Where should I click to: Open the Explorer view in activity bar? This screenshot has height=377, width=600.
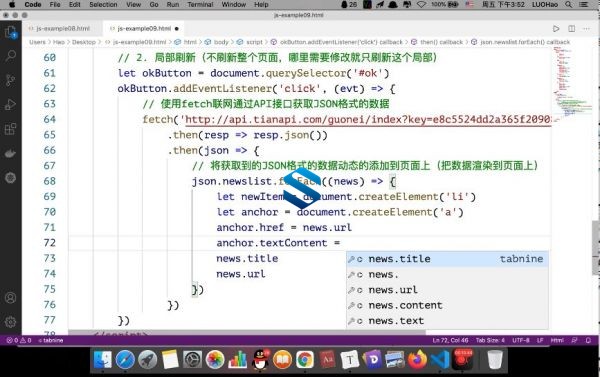10,32
